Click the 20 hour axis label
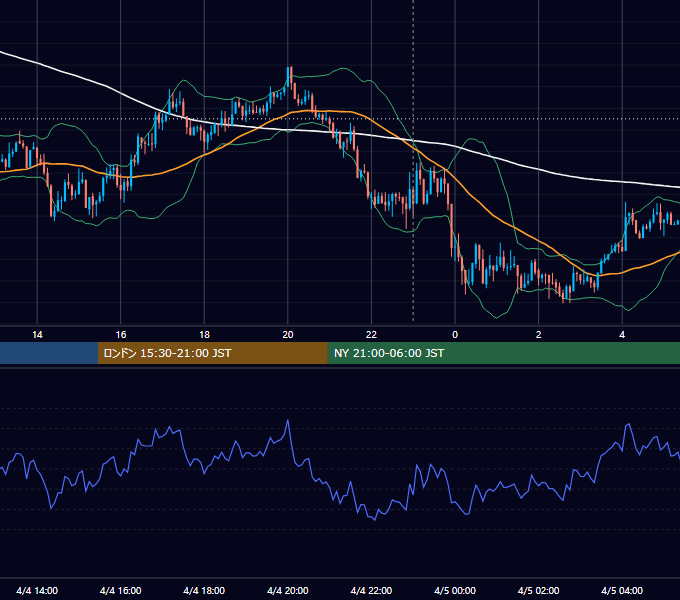The height and width of the screenshot is (600, 680). tap(288, 335)
